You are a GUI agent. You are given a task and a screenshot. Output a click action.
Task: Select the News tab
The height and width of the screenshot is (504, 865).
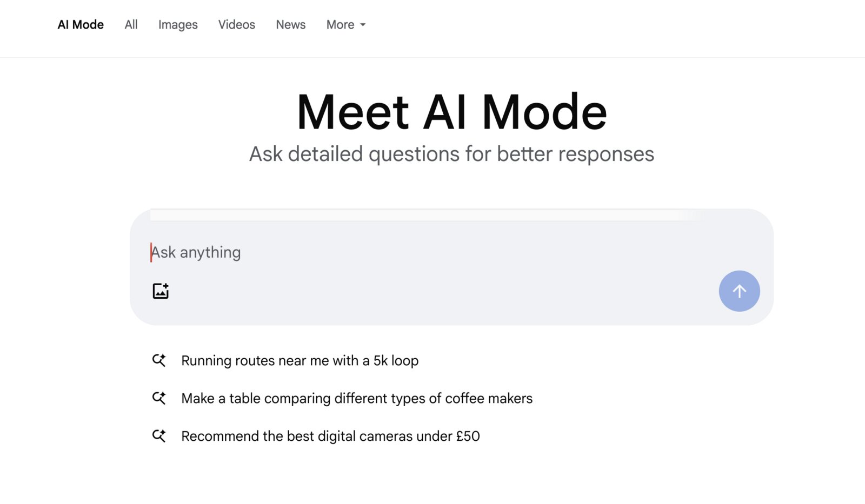tap(291, 25)
